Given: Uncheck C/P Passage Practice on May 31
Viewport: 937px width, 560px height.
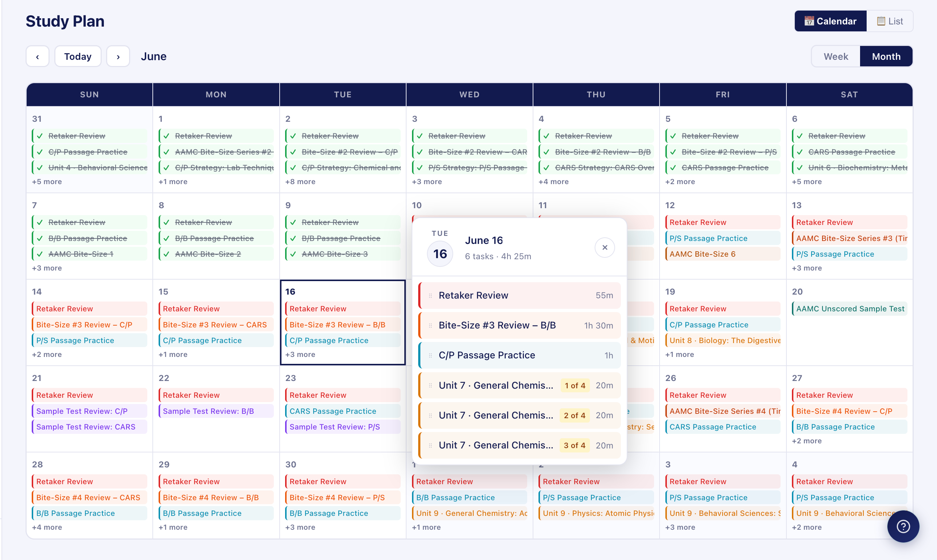Looking at the screenshot, I should pos(40,152).
